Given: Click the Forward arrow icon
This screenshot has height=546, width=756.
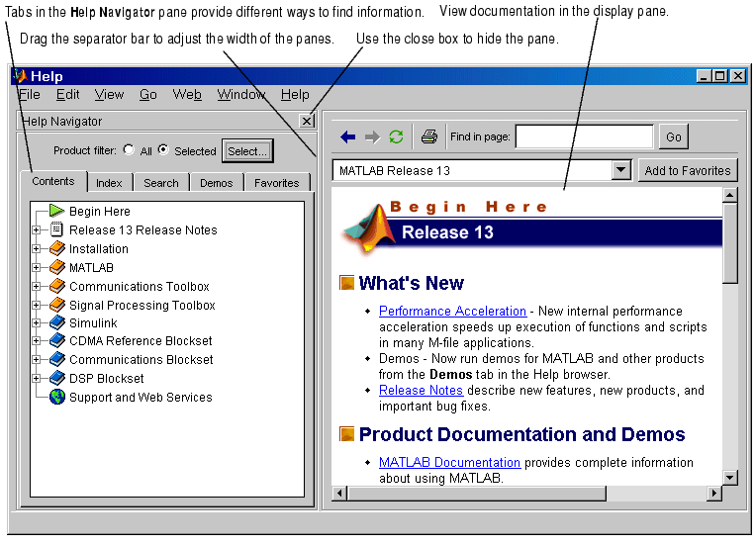Looking at the screenshot, I should (x=372, y=137).
